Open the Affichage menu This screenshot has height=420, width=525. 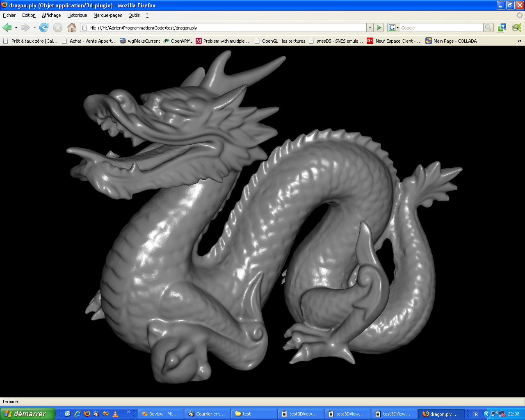[51, 15]
